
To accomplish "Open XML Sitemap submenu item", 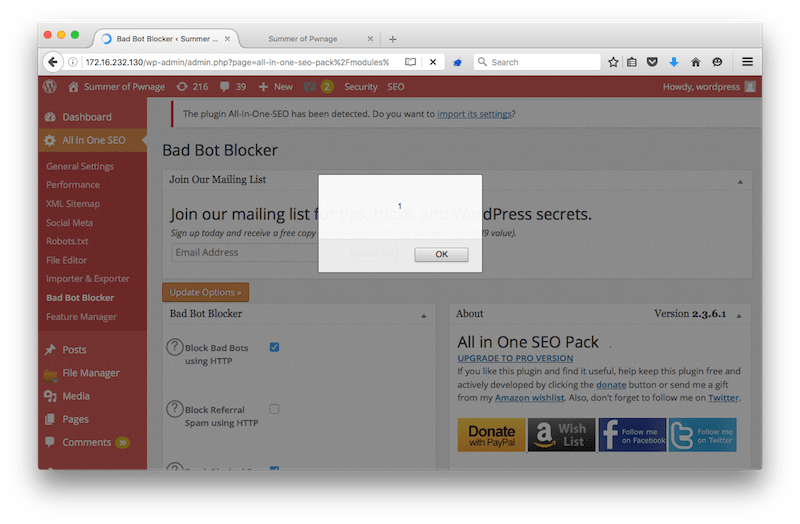I will [73, 204].
